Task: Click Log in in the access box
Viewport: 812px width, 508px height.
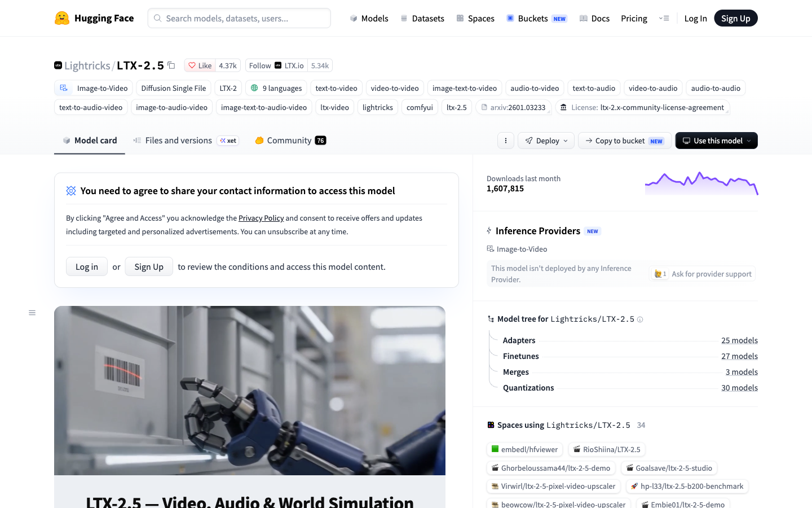Action: click(x=87, y=266)
